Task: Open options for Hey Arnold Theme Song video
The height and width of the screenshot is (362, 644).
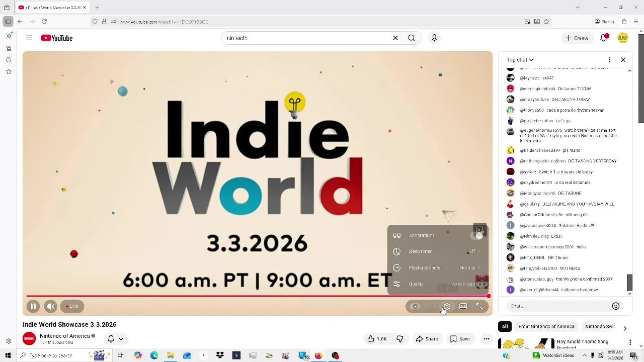Action: coord(630,342)
